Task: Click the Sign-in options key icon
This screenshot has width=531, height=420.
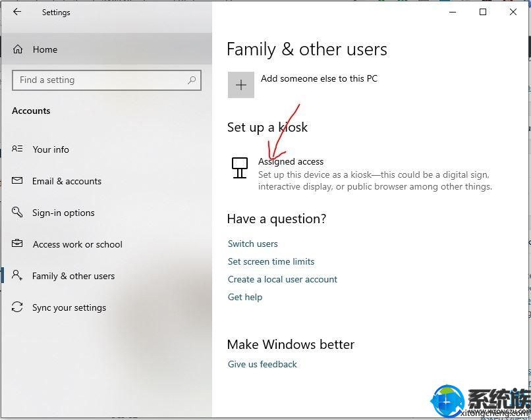Action: tap(17, 212)
